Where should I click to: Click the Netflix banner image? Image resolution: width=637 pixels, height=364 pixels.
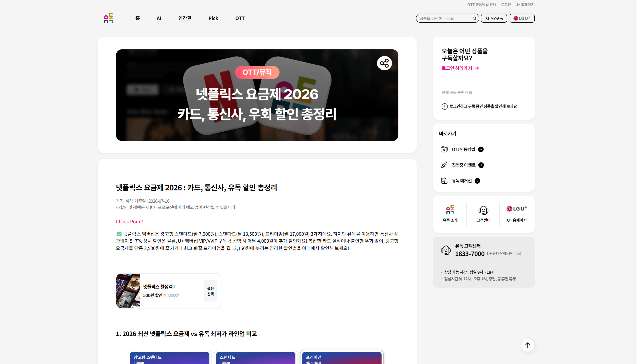coord(257,95)
